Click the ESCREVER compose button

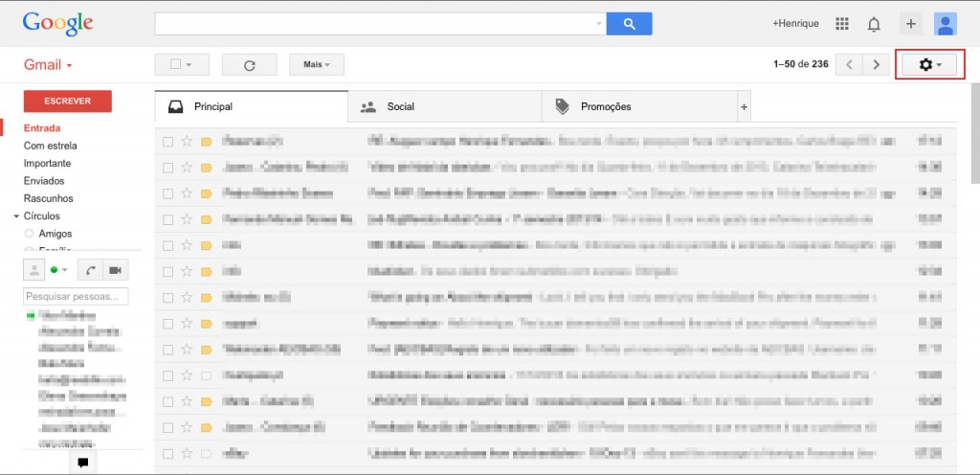click(x=68, y=102)
